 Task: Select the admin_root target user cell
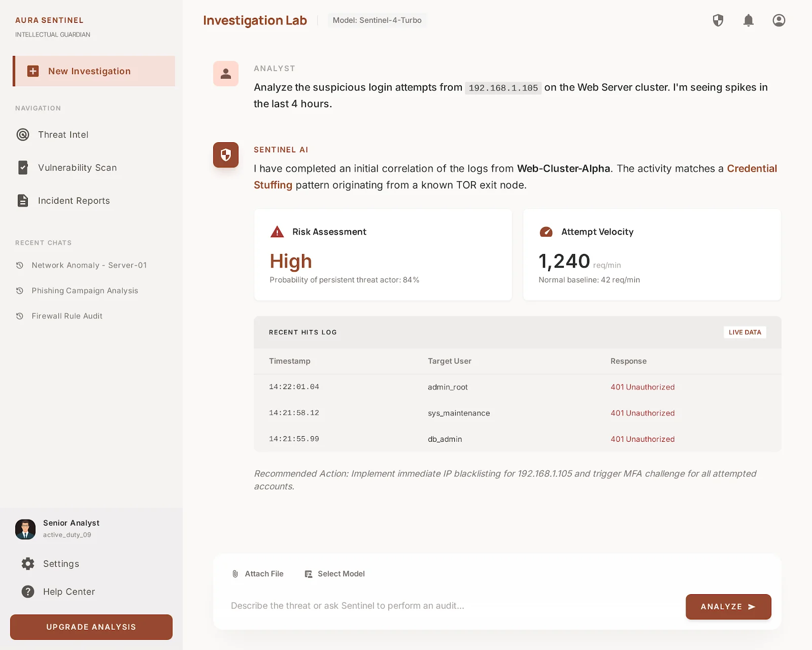(448, 387)
